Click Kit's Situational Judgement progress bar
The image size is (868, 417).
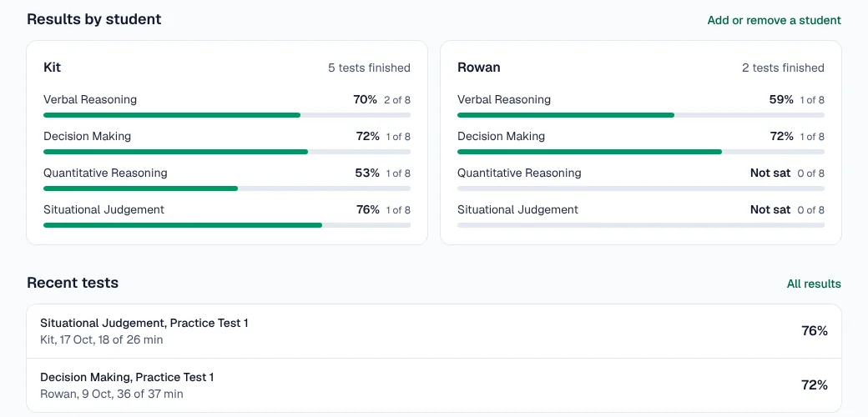pos(227,225)
